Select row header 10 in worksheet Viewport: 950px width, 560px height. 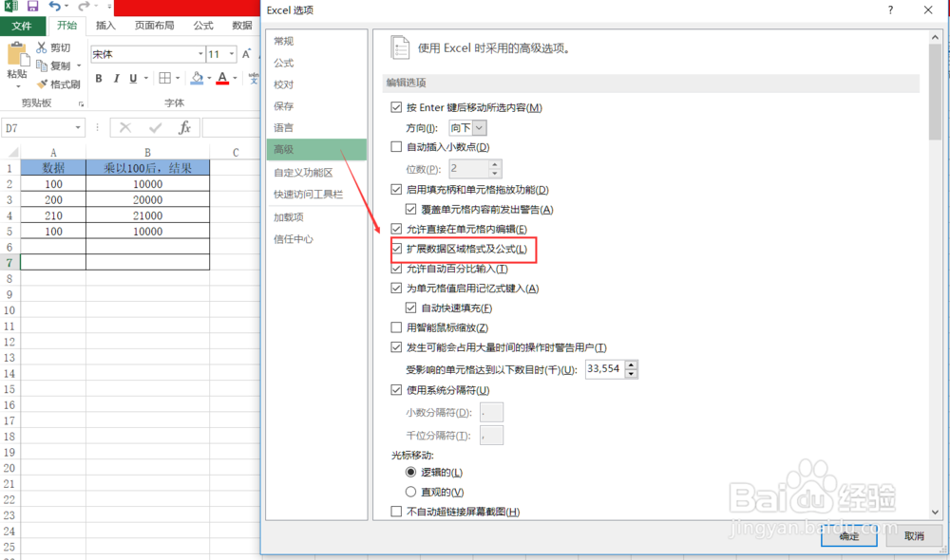click(9, 310)
